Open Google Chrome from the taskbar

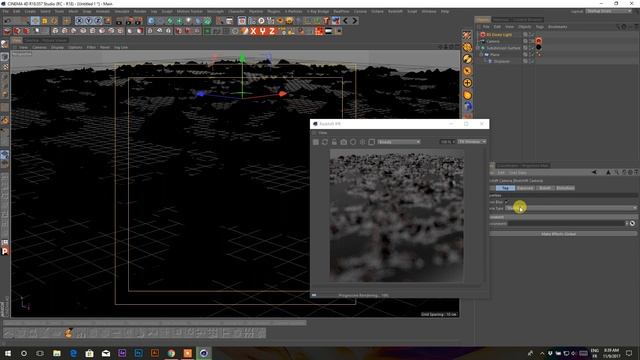[171, 353]
